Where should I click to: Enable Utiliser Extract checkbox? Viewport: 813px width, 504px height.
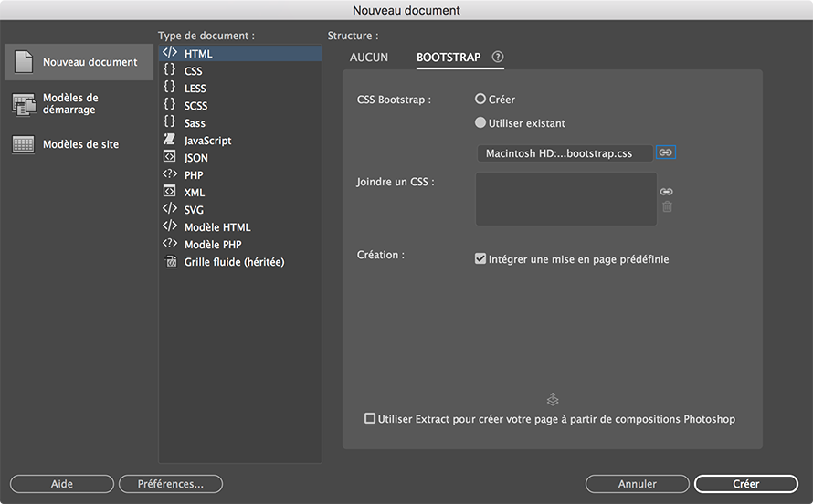370,419
